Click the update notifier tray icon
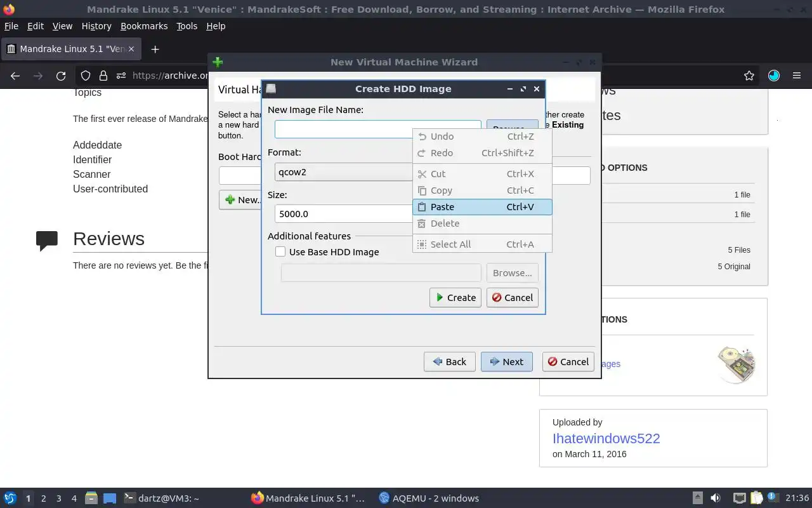This screenshot has width=812, height=508. point(773,498)
